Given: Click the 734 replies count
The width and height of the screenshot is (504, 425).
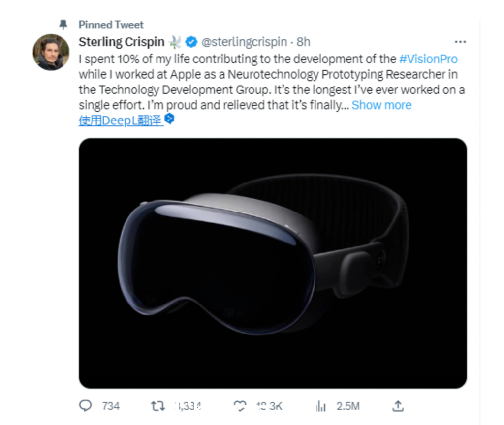Looking at the screenshot, I should pos(111,406).
